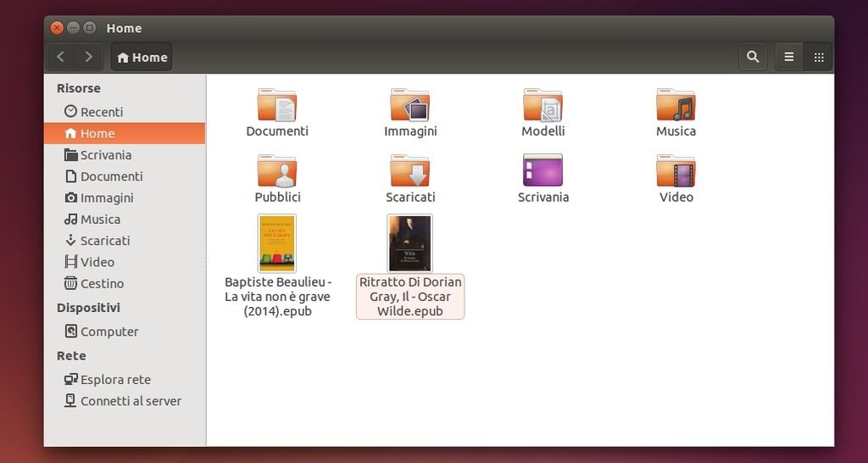This screenshot has width=868, height=463.
Task: Go forward with the right arrow
Action: (88, 57)
